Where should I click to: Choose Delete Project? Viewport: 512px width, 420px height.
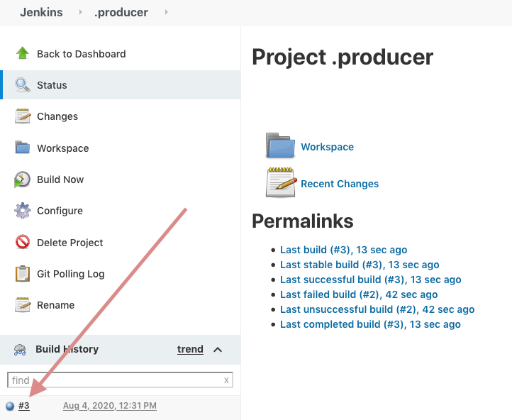(x=70, y=243)
